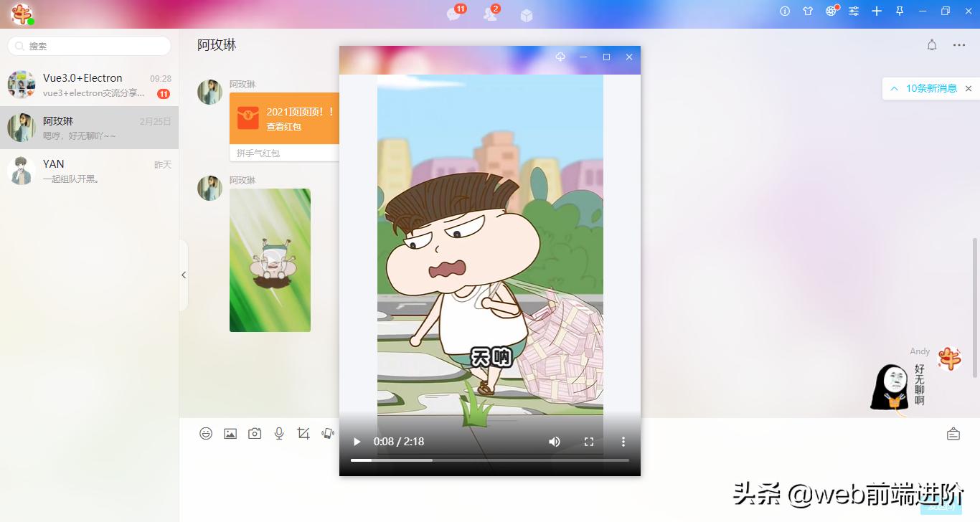Open the chat notification bell
The height and width of the screenshot is (522, 980).
click(931, 44)
